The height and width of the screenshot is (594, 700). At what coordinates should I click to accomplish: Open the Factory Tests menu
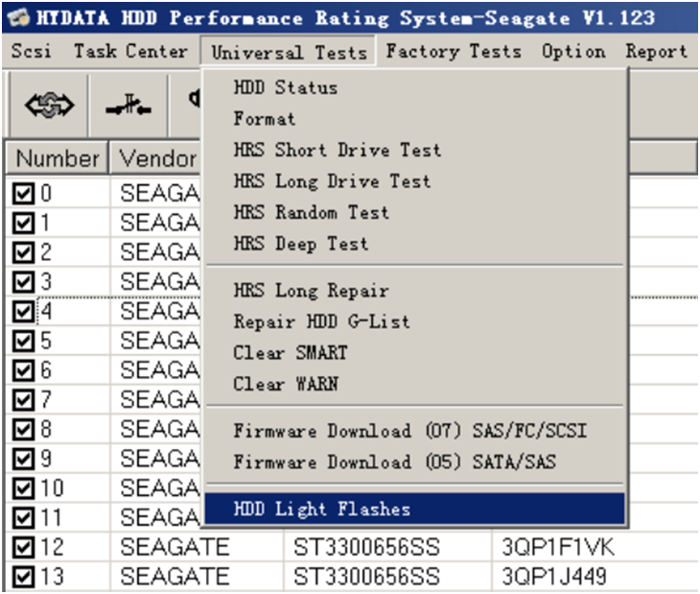[454, 52]
